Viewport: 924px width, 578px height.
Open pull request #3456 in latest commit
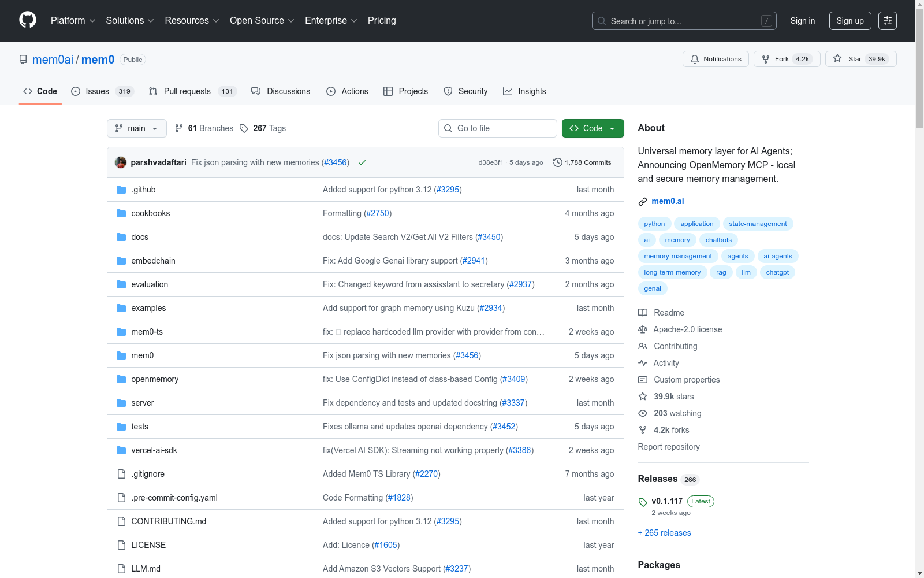tap(336, 162)
